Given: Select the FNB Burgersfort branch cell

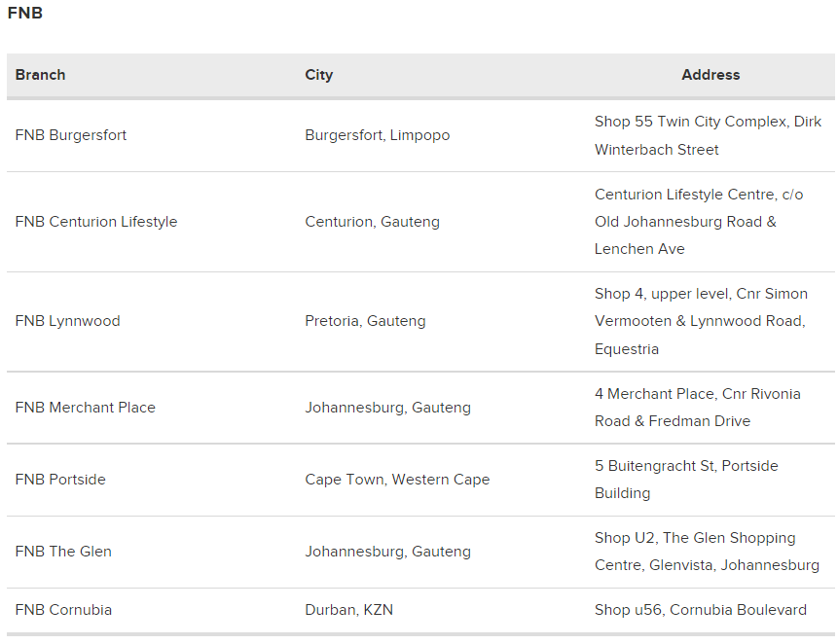Looking at the screenshot, I should [71, 135].
